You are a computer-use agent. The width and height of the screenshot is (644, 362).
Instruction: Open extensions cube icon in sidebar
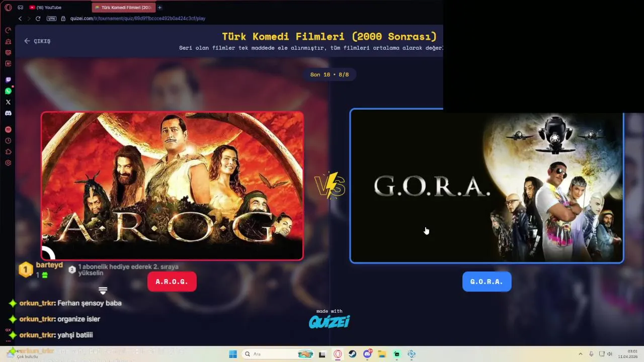point(8,152)
